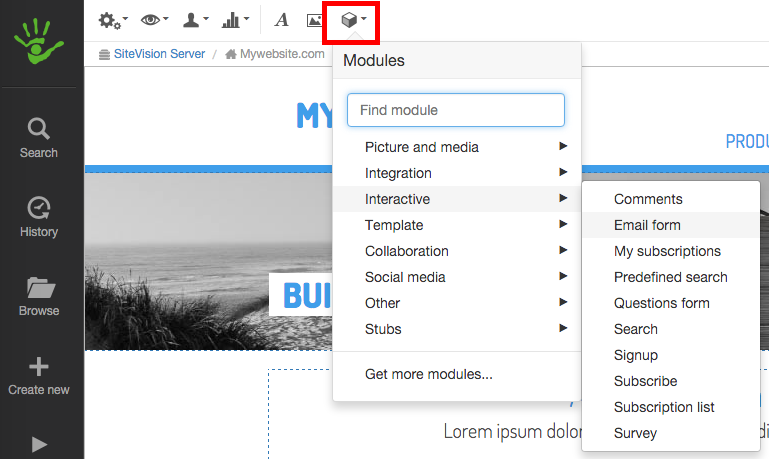Screen dimensions: 769x459
Task: Click the Lorem ipsum dolor text
Action: (x=513, y=432)
